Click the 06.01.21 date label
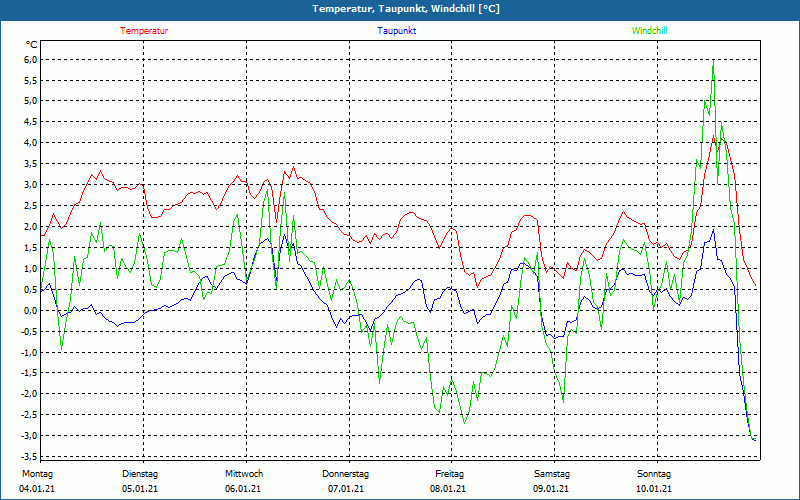 point(243,489)
